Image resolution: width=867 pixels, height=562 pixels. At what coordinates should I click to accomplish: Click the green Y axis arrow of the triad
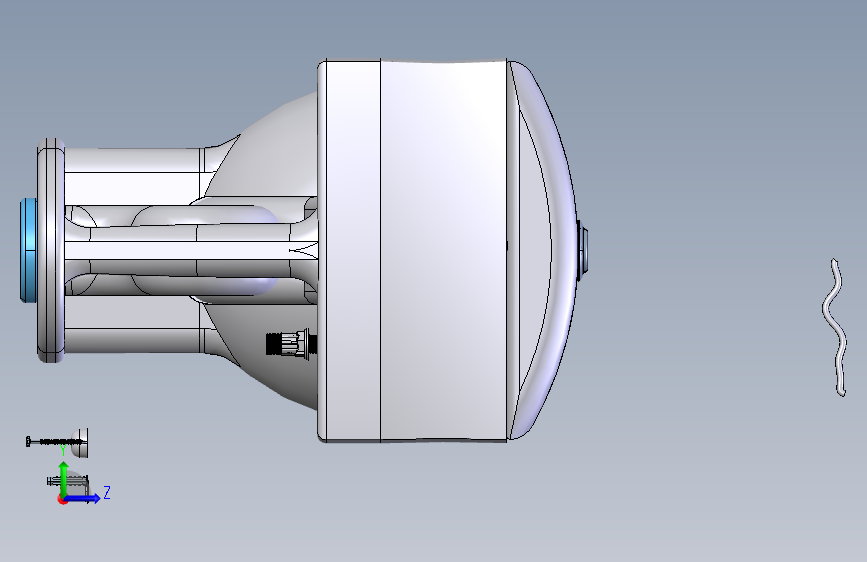(x=64, y=478)
